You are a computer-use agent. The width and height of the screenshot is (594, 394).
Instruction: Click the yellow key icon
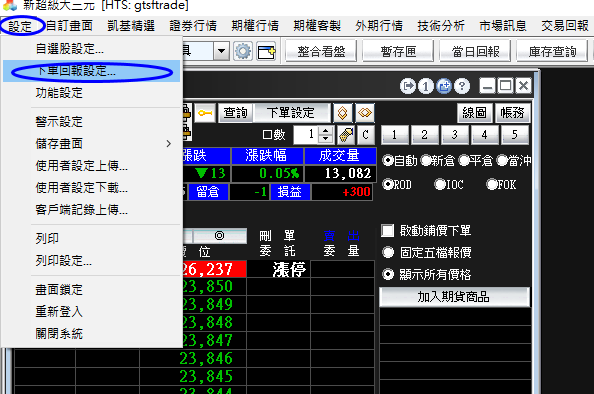205,113
